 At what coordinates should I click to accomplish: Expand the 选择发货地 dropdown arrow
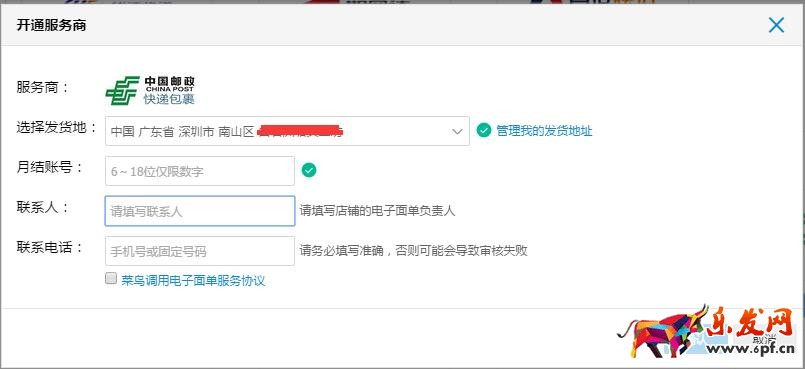click(x=457, y=131)
